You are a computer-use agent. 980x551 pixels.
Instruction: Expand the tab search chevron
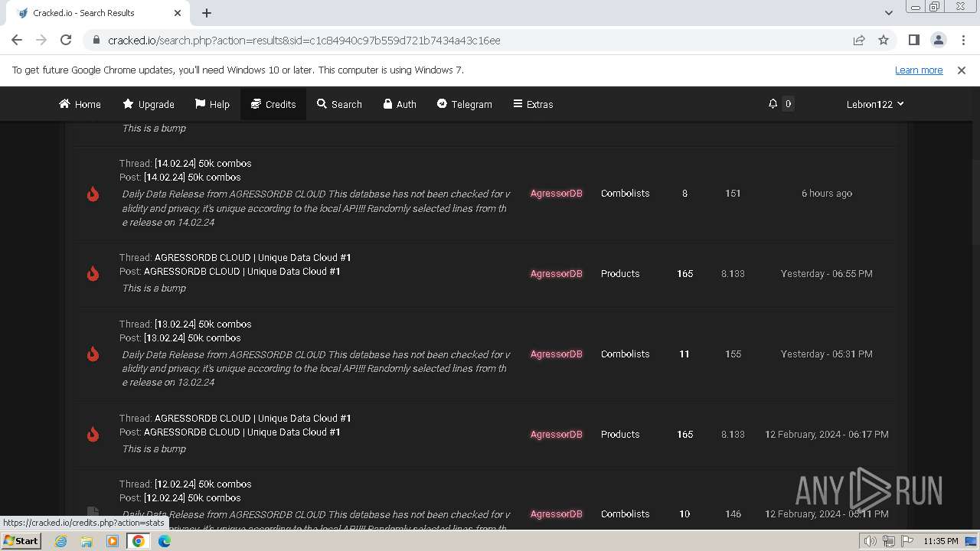888,13
